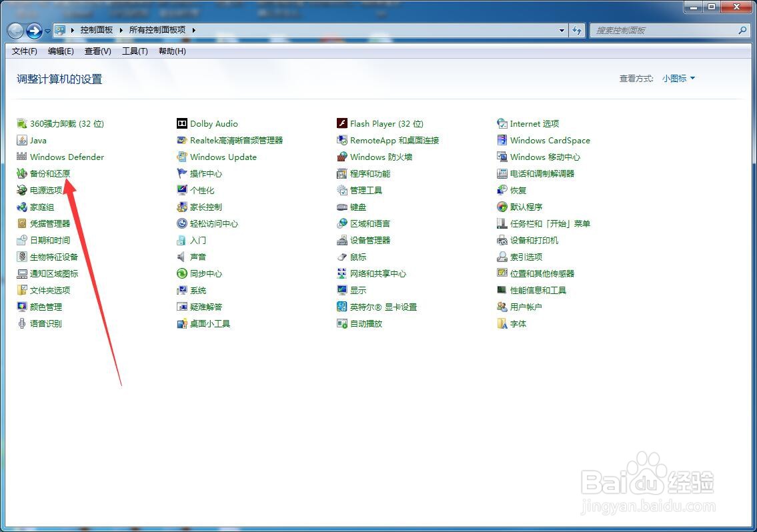757x532 pixels.
Task: Open the 恢复 link
Action: tap(518, 190)
